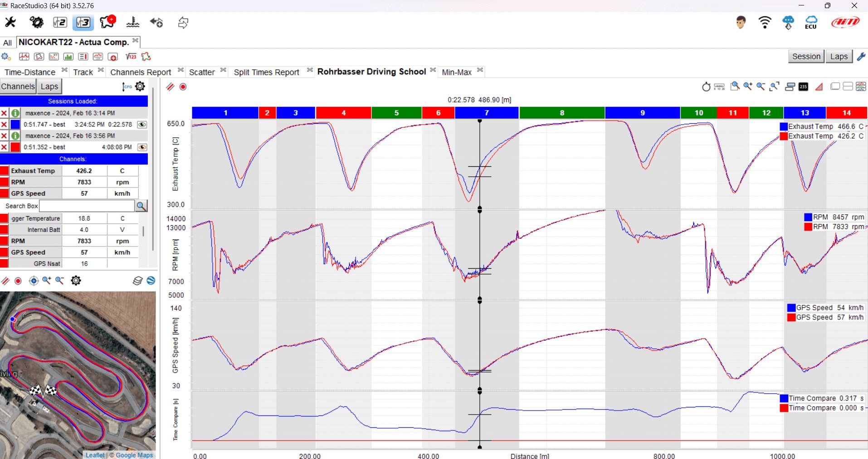Click the math channels square-root 123 icon
This screenshot has height=459, width=868.
[131, 57]
